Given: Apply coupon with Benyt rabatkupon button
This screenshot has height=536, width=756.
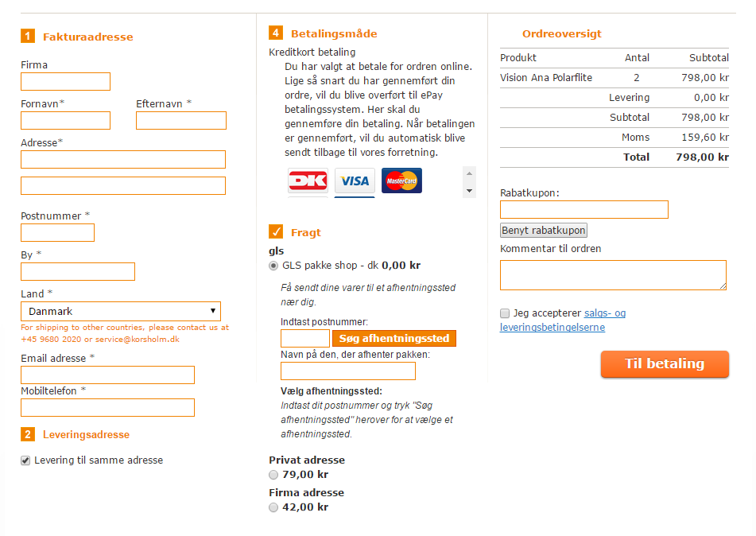Looking at the screenshot, I should coord(544,231).
